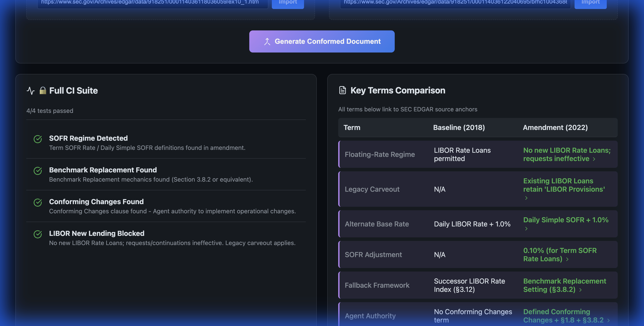Click the document icon beside Key Terms Comparison
Image resolution: width=644 pixels, height=326 pixels.
pos(342,90)
